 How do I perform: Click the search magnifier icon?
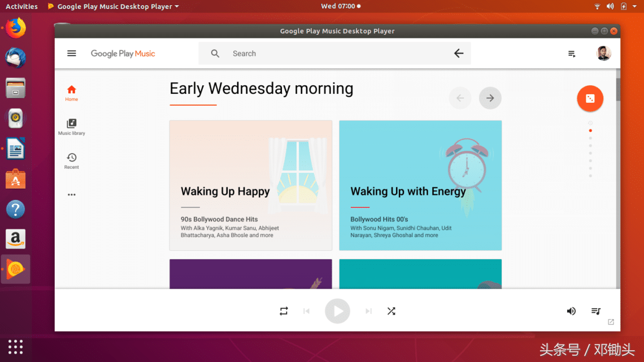[x=215, y=53]
